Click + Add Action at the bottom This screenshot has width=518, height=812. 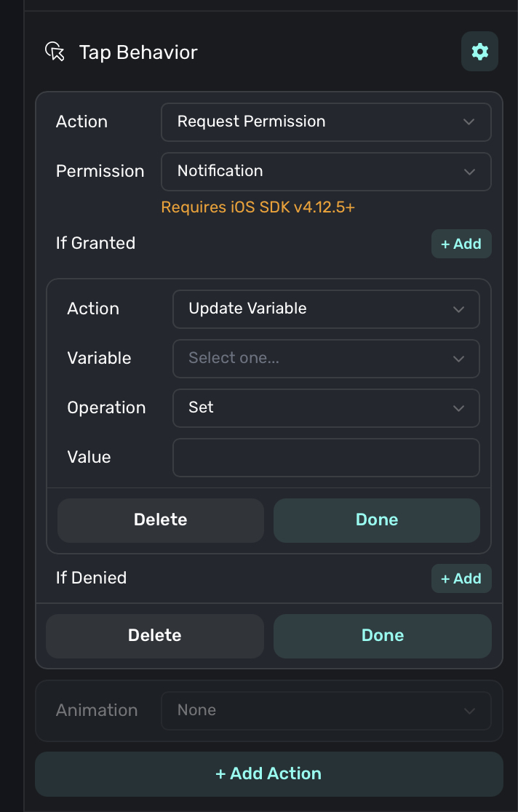(x=268, y=773)
